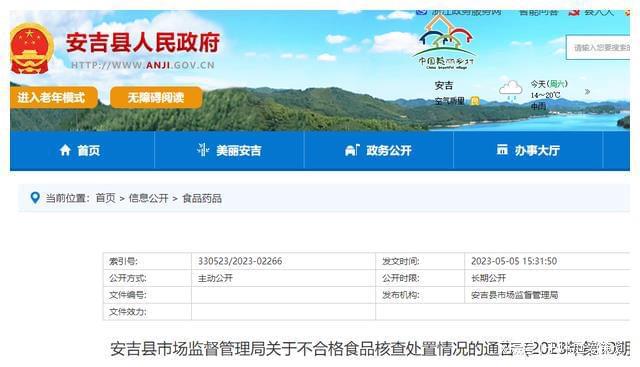
Task: Click the home icon beside 首页
Action: pyautogui.click(x=65, y=150)
